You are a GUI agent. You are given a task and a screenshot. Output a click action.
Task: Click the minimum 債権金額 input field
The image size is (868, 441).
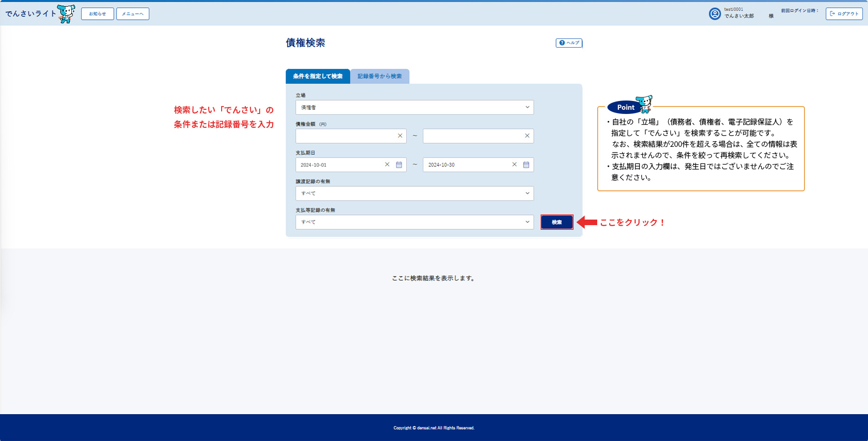pos(348,136)
